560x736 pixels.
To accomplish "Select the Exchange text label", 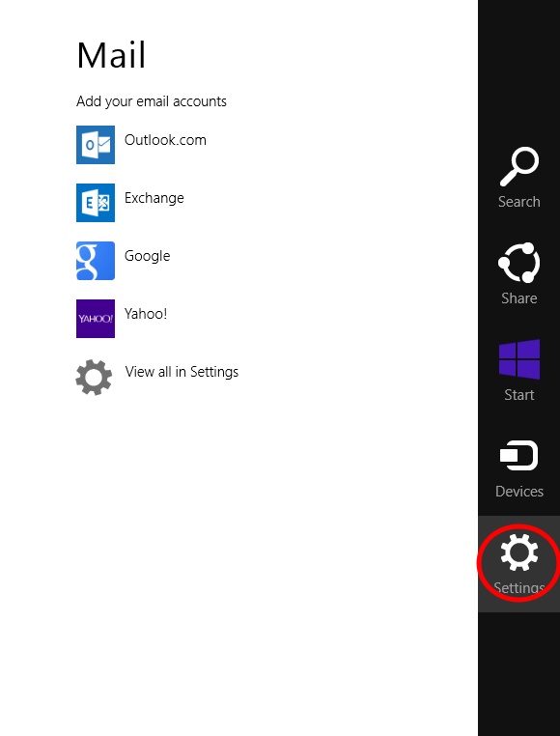I will [x=154, y=198].
